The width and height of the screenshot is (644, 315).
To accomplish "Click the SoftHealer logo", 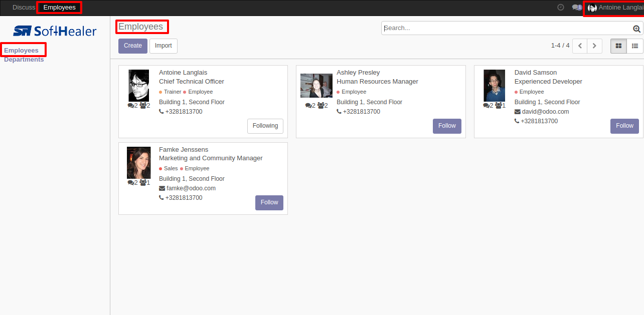I will [x=55, y=31].
